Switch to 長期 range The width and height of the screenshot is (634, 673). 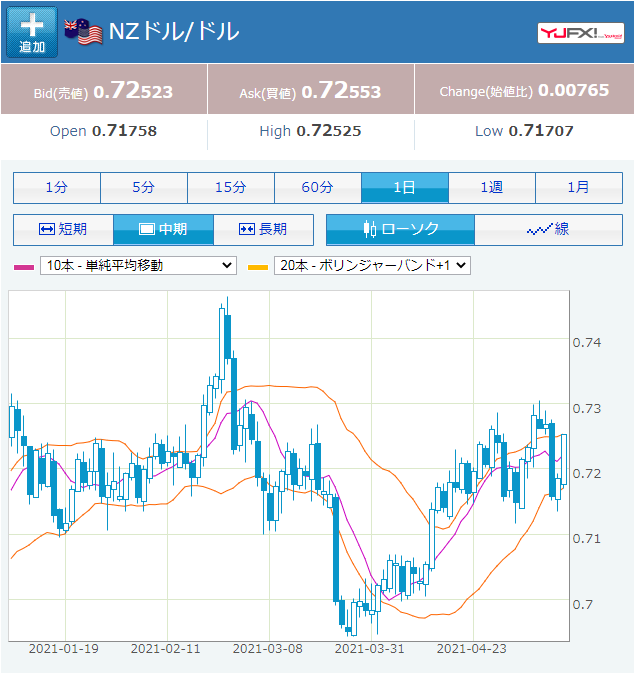[x=263, y=230]
